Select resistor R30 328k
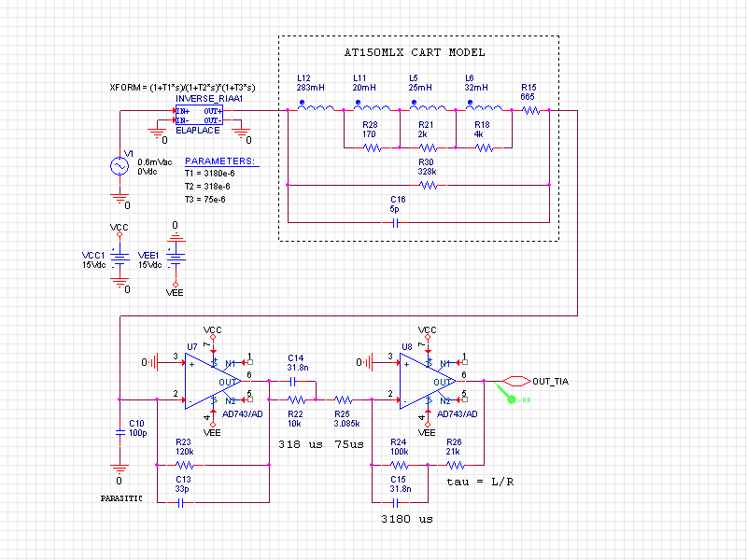 point(428,185)
